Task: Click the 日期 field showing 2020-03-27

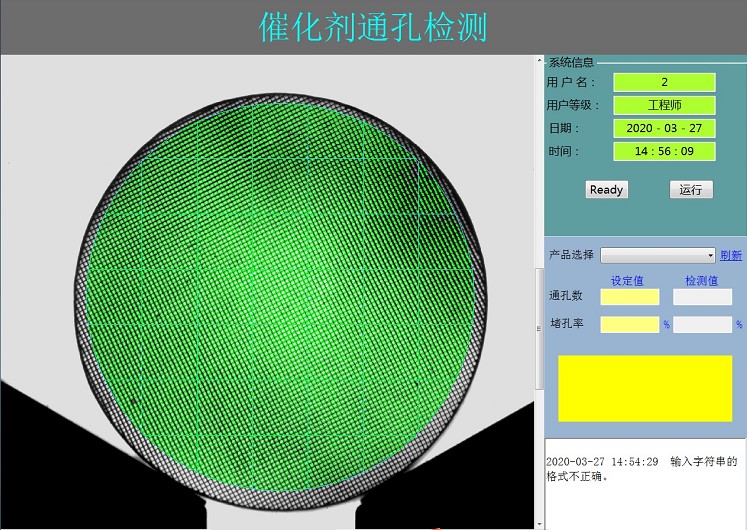Action: tap(664, 128)
